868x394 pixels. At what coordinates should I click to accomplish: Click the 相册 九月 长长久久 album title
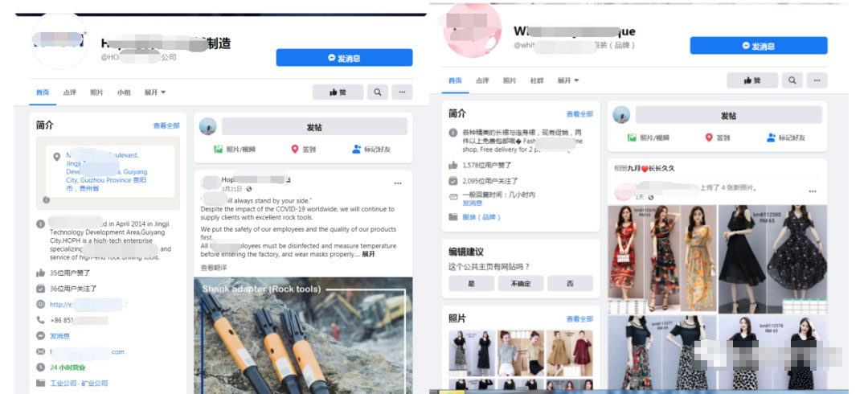pos(645,168)
